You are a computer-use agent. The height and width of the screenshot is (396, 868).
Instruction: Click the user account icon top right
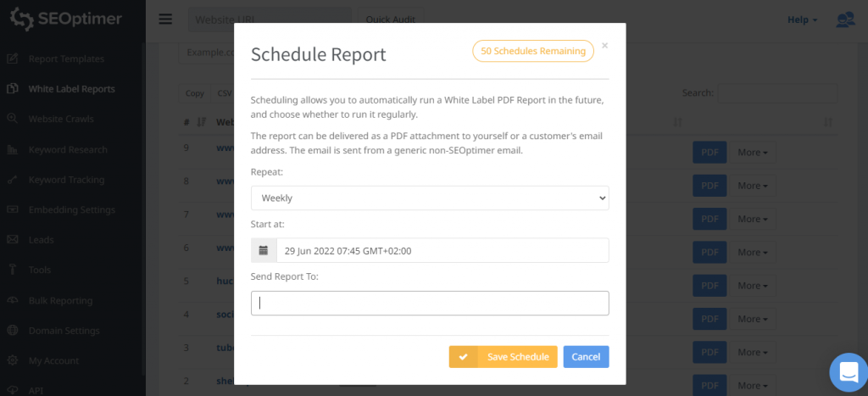845,20
